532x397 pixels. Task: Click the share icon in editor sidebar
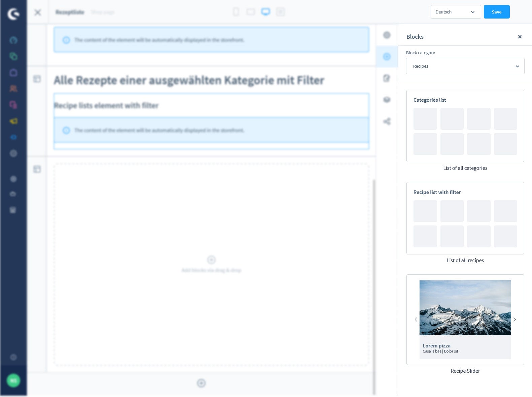(387, 121)
